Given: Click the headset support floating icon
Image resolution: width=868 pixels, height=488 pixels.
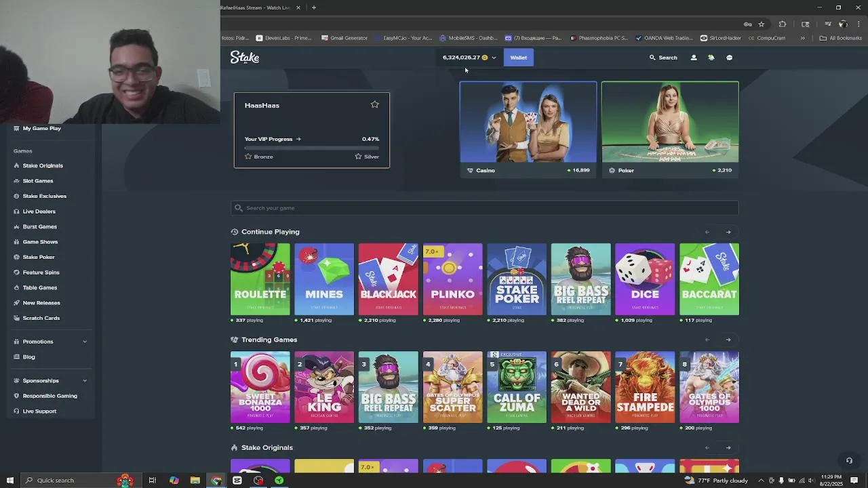Looking at the screenshot, I should tap(849, 461).
